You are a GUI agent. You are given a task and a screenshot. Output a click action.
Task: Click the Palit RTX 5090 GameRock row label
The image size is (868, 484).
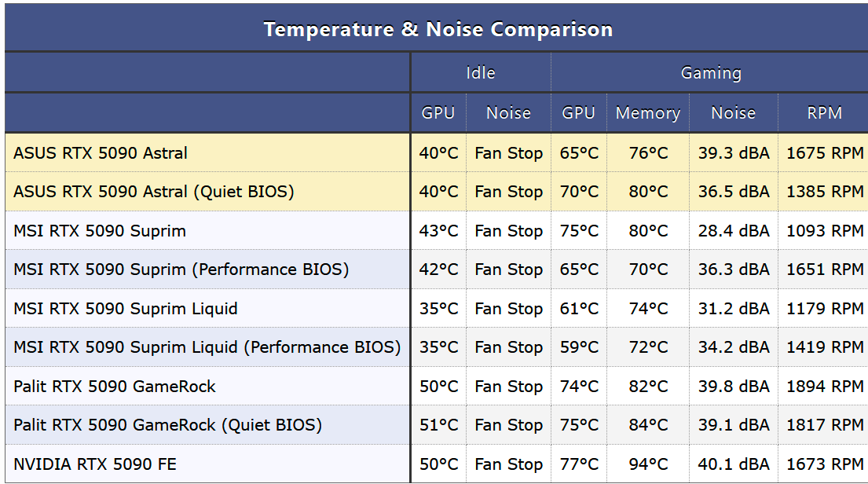tap(115, 387)
